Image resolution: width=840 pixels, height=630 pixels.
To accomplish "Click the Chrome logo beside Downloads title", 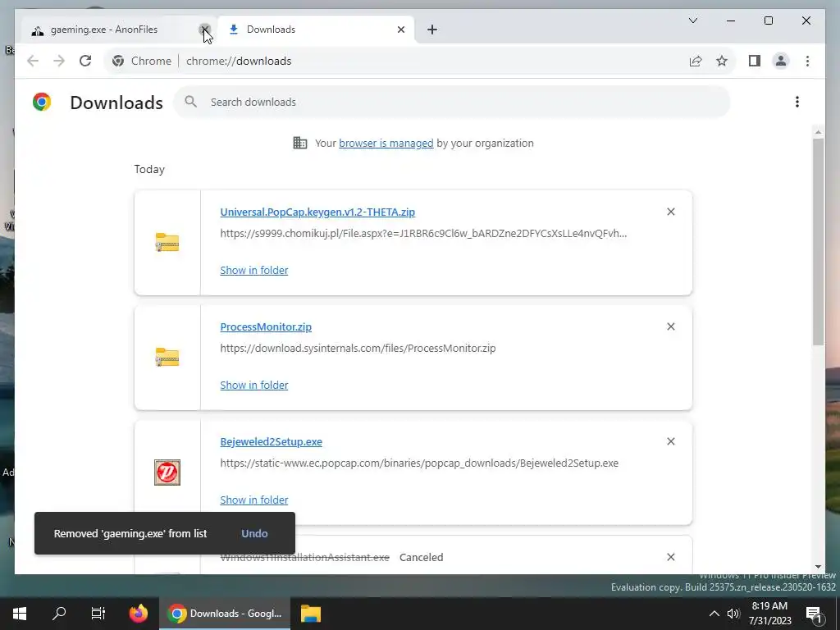I will 42,102.
